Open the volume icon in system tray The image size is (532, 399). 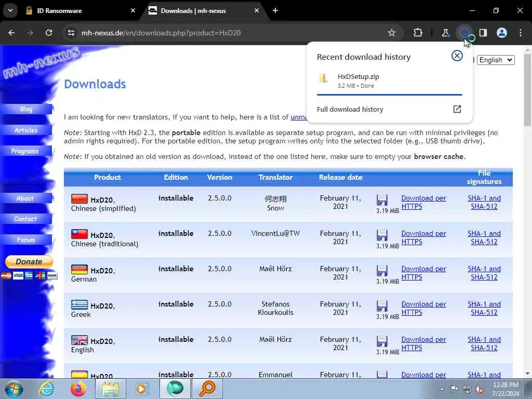(480, 390)
